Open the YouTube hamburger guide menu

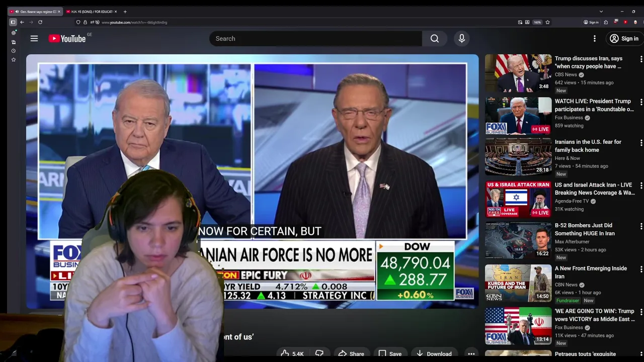34,38
